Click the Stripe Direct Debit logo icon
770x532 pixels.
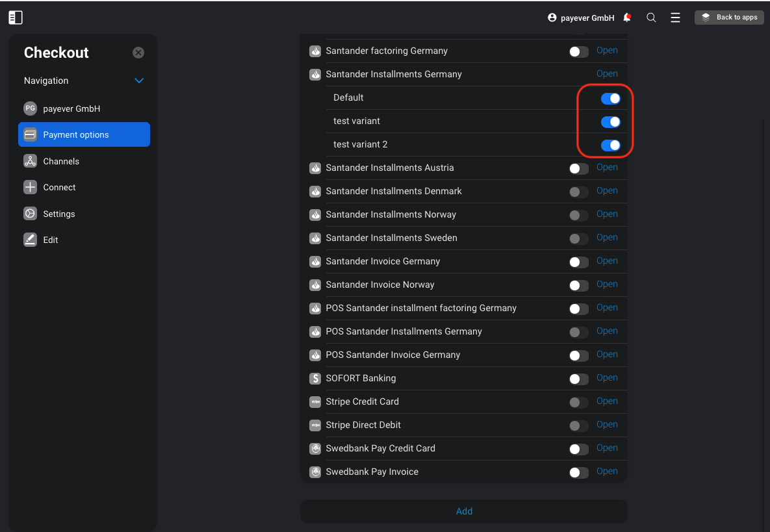coord(315,425)
